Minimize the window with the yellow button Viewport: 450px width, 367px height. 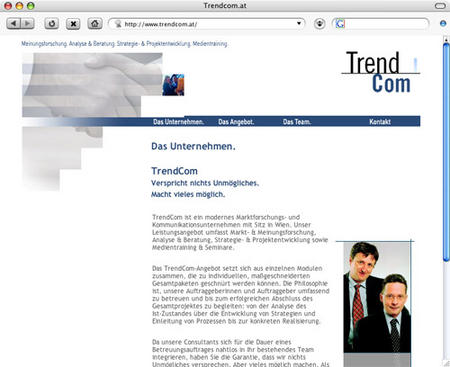[19, 6]
